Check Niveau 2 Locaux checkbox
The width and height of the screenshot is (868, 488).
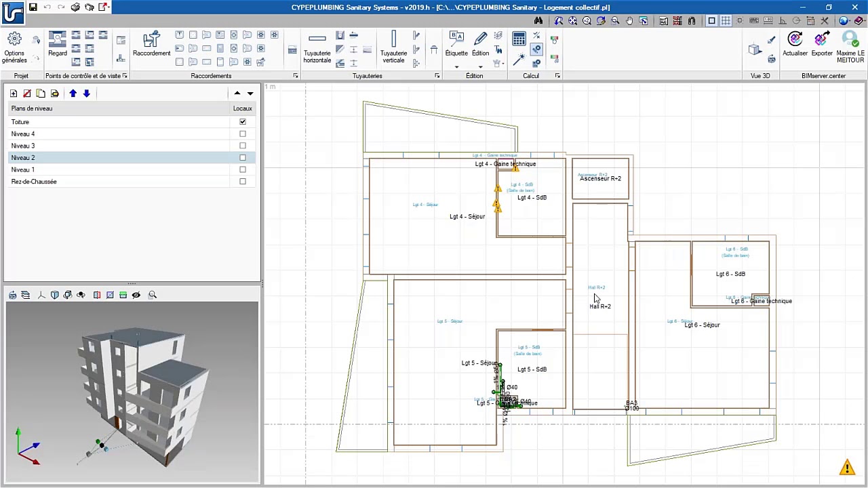pos(243,158)
